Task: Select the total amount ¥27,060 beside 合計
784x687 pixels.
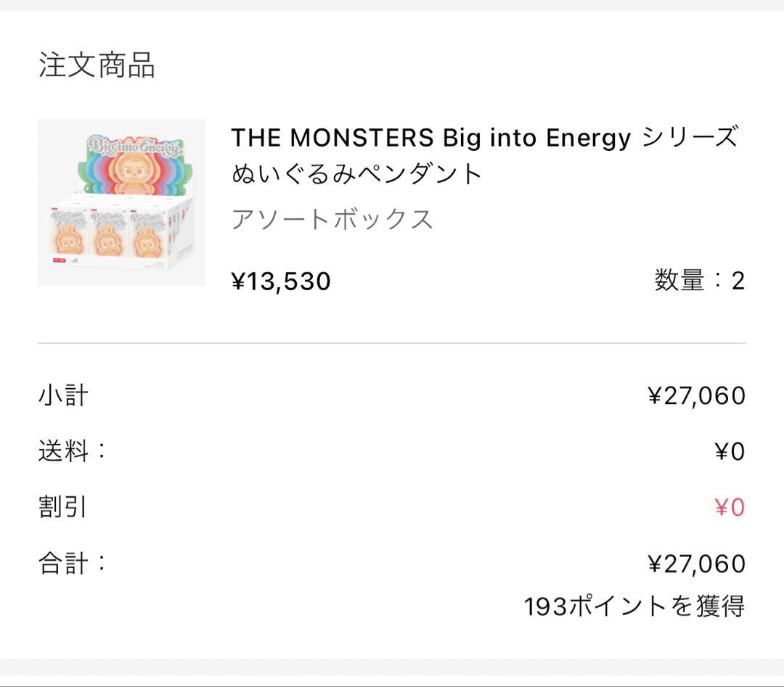Action: click(x=696, y=563)
